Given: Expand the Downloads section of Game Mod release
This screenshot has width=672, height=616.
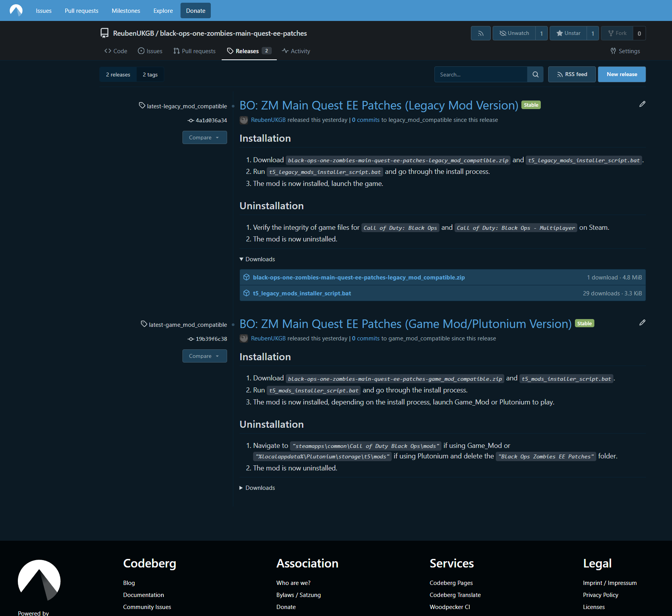Looking at the screenshot, I should [x=257, y=488].
